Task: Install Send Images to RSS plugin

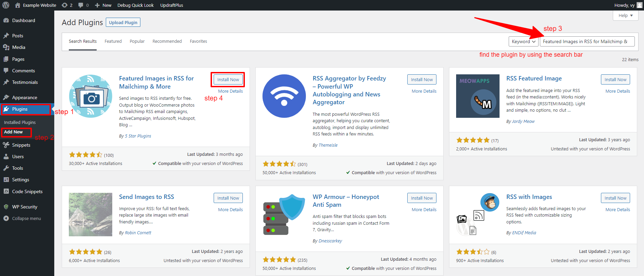Action: click(x=228, y=198)
